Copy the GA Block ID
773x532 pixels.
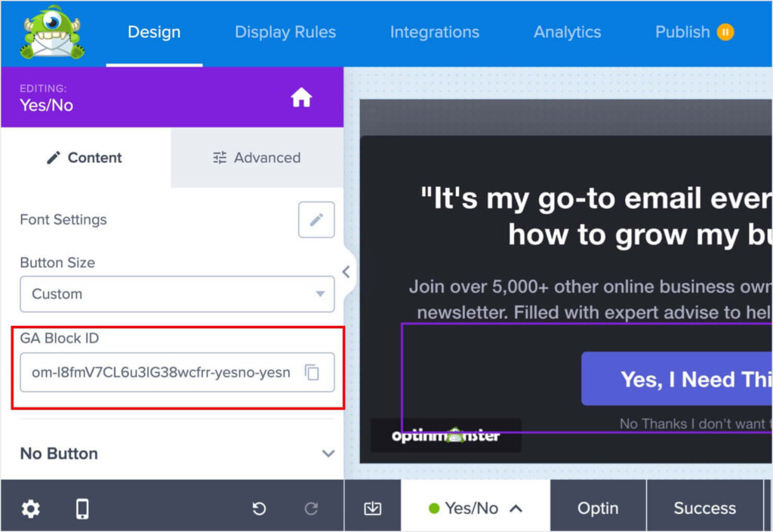312,373
